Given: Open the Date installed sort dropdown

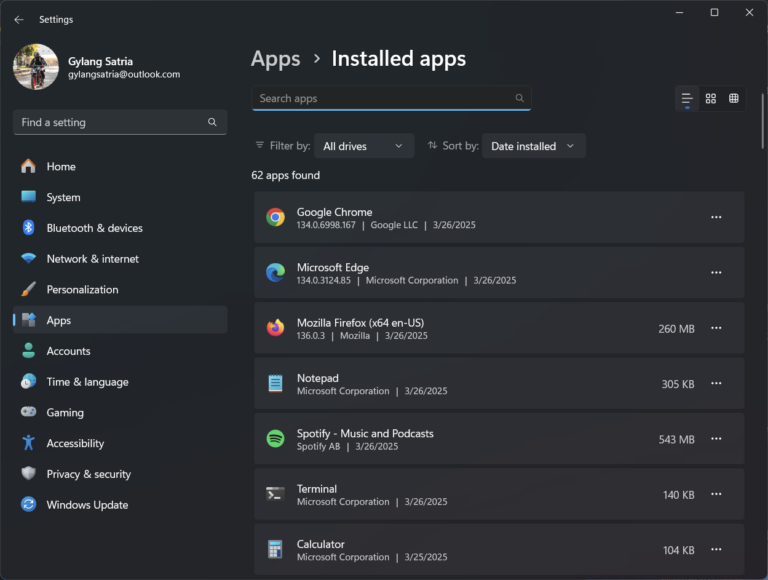Looking at the screenshot, I should [x=533, y=146].
